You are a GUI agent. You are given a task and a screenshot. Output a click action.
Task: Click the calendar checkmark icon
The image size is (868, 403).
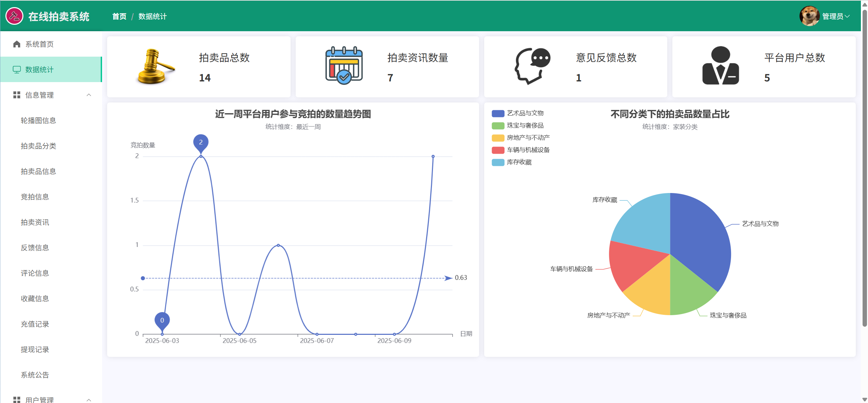pyautogui.click(x=344, y=66)
